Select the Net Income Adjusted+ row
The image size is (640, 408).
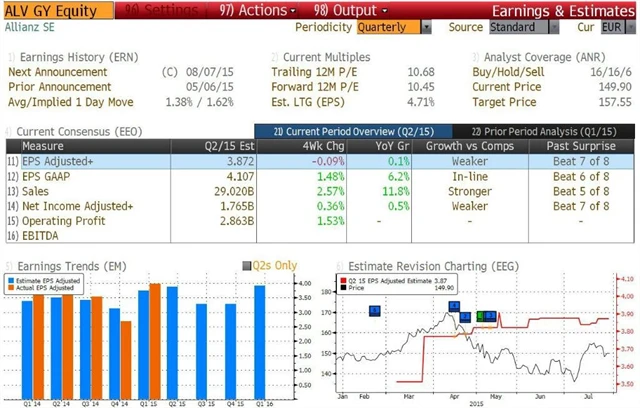320,206
